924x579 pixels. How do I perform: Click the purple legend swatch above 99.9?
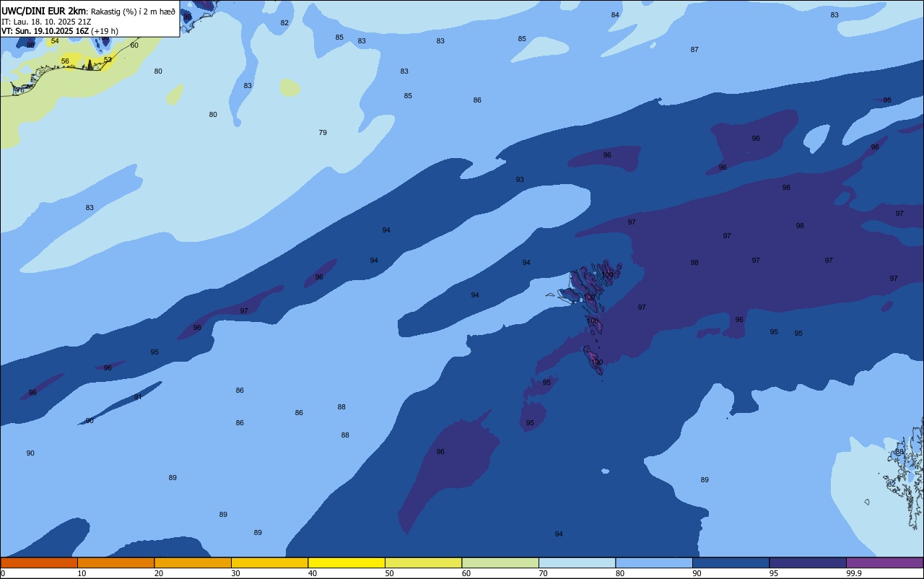[884, 562]
